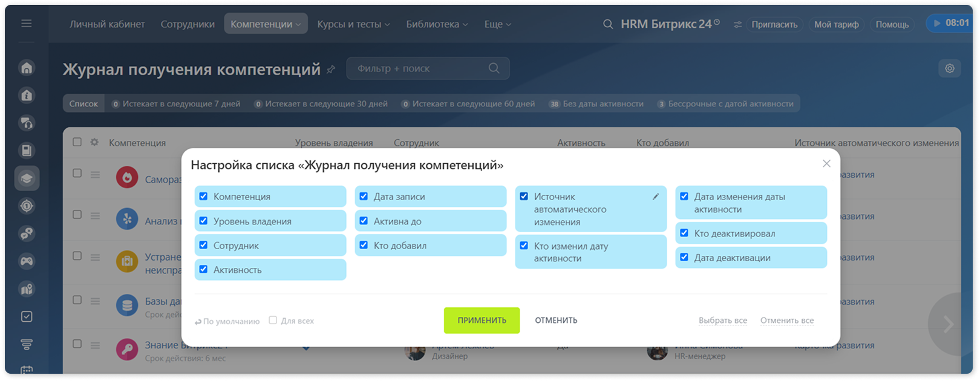Select the Без даты активности tab
The width and height of the screenshot is (980, 381).
596,103
